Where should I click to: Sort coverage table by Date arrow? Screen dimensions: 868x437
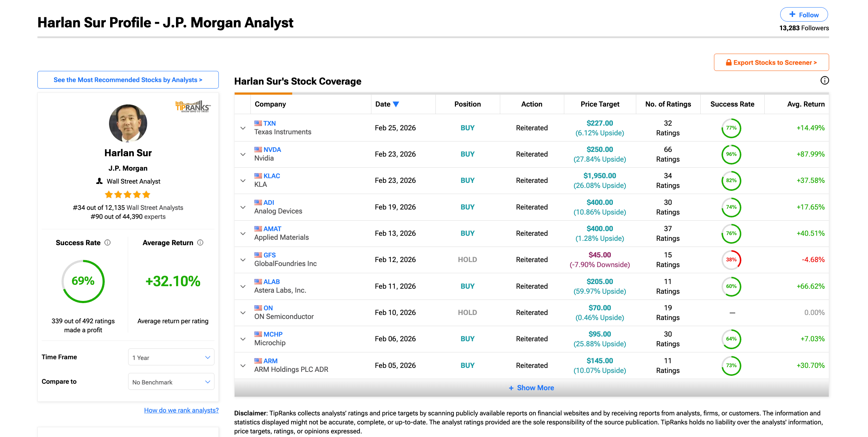click(396, 104)
